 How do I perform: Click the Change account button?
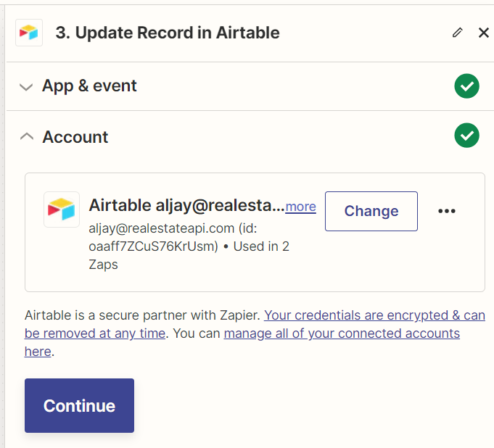(371, 211)
